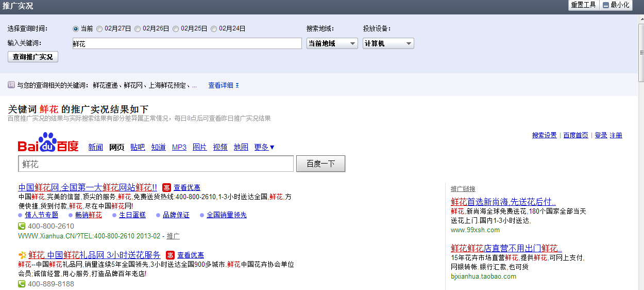Click 查看优惠 next to 中国鲜花礼品网 result
Viewport: 644px width, 290px height.
point(191,255)
